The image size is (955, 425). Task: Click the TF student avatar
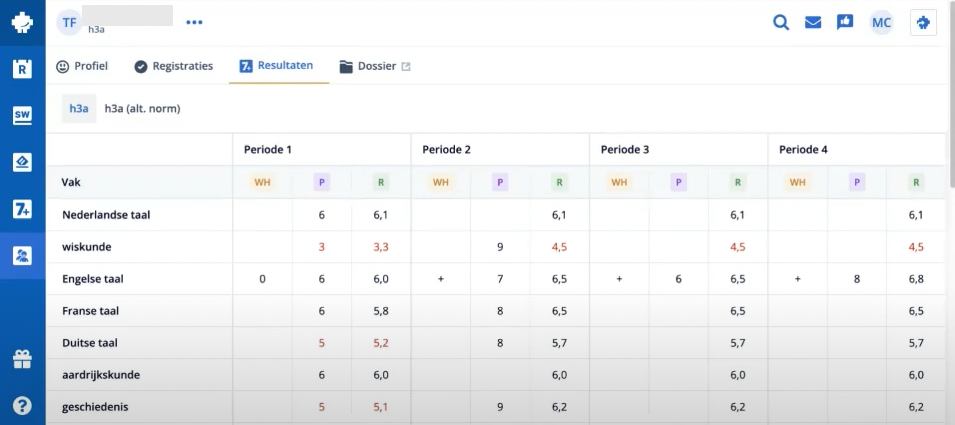(69, 23)
